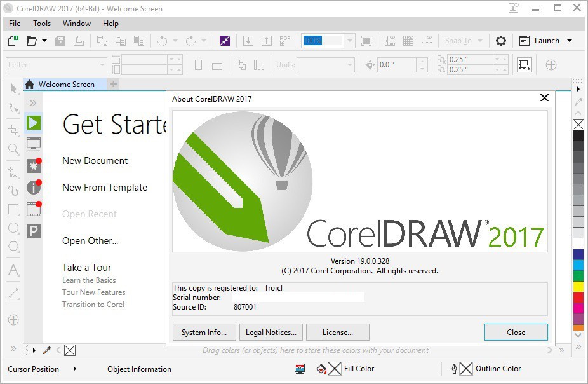Image resolution: width=588 pixels, height=384 pixels.
Task: Click the Legal Notices button
Action: [271, 333]
